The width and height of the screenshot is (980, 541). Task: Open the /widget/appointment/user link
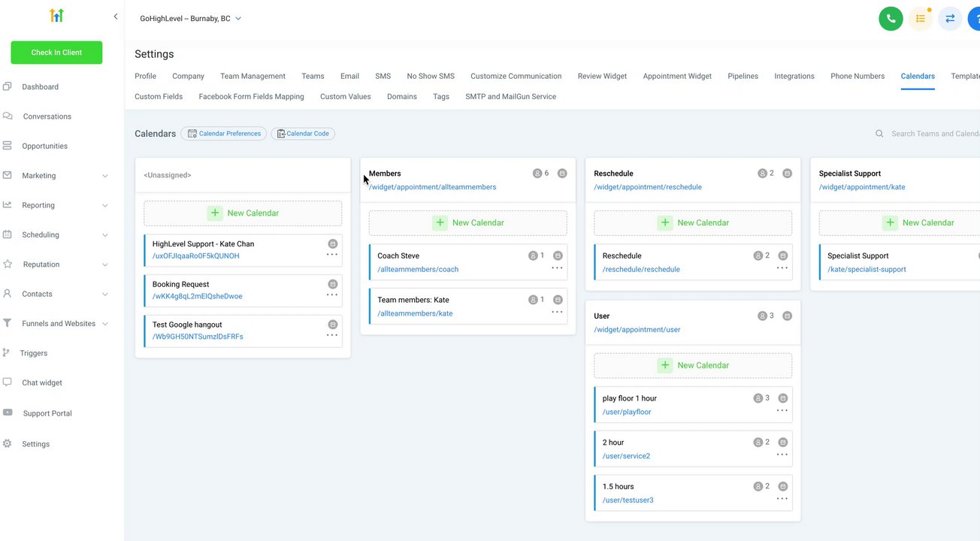pos(637,330)
